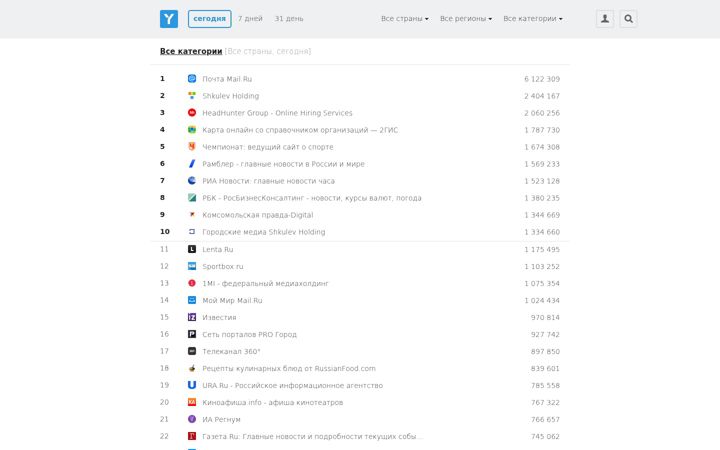Open РБК - РосБизнесКонсалтинг link
This screenshot has height=450, width=720.
(312, 198)
